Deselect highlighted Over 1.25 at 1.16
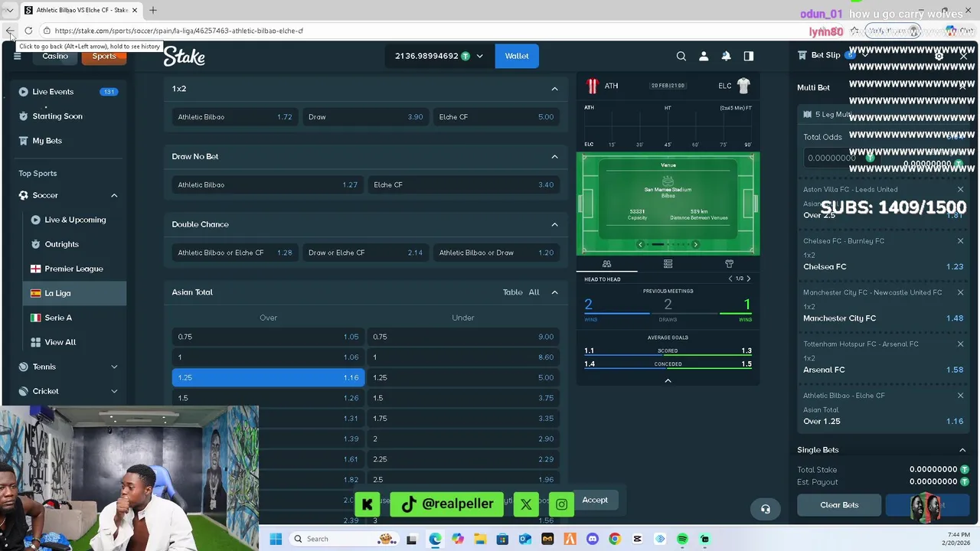Screen dimensions: 980x551 click(x=268, y=377)
